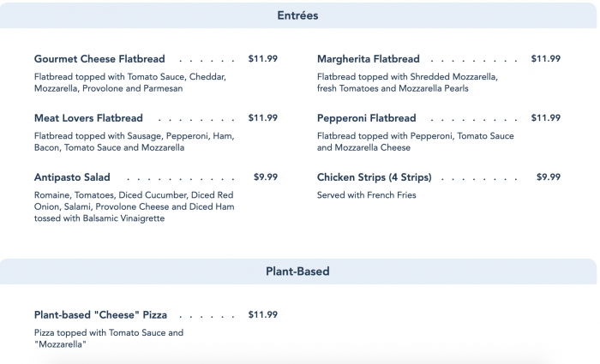The image size is (600, 364).
Task: Click the Antipasto Salad $9.99 price
Action: click(266, 177)
